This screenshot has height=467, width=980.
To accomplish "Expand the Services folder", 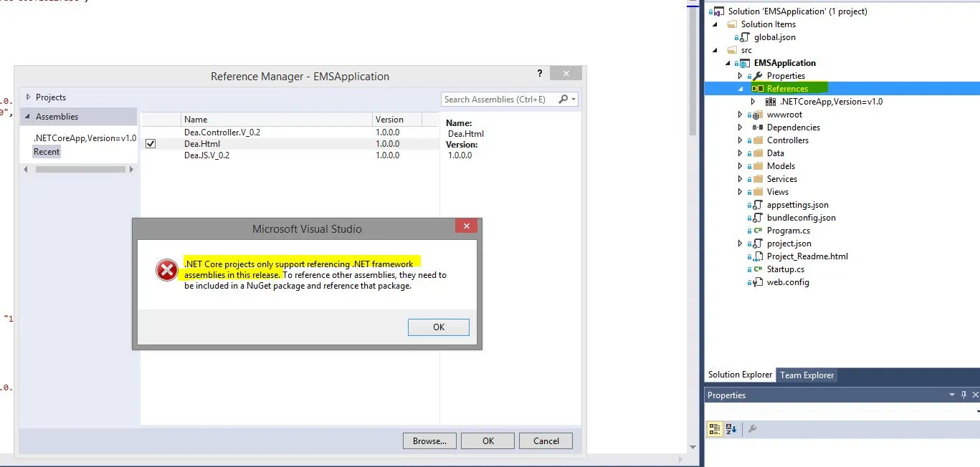I will pyautogui.click(x=741, y=179).
